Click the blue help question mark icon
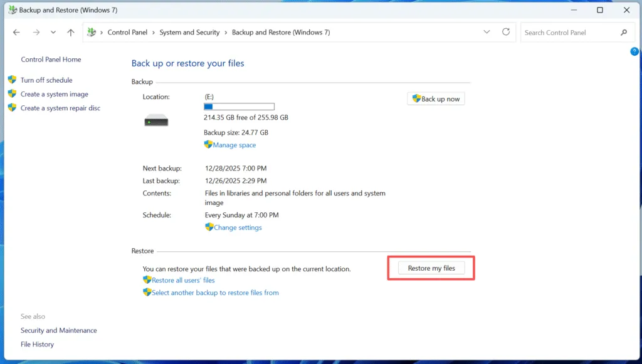Screen dimensions: 642x364 point(634,51)
